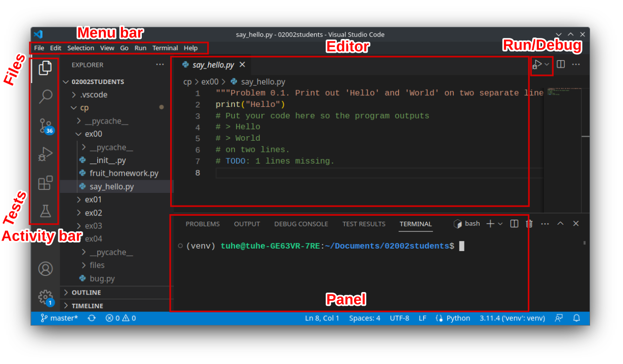Open panel More Actions ellipsis
This screenshot has width=623, height=364.
click(x=545, y=224)
